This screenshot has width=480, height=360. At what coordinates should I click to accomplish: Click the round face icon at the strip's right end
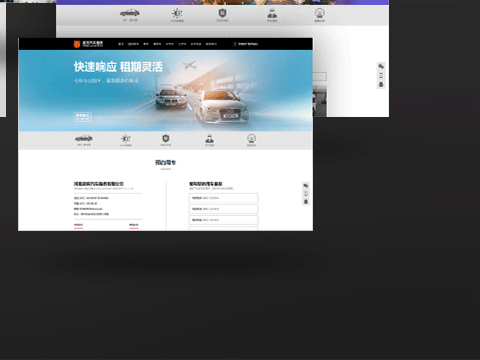(x=251, y=138)
